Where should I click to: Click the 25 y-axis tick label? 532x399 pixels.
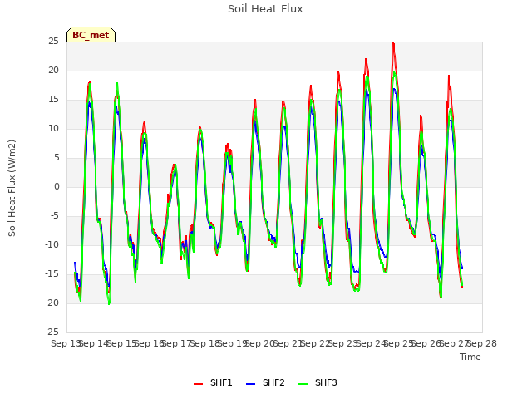pos(53,42)
